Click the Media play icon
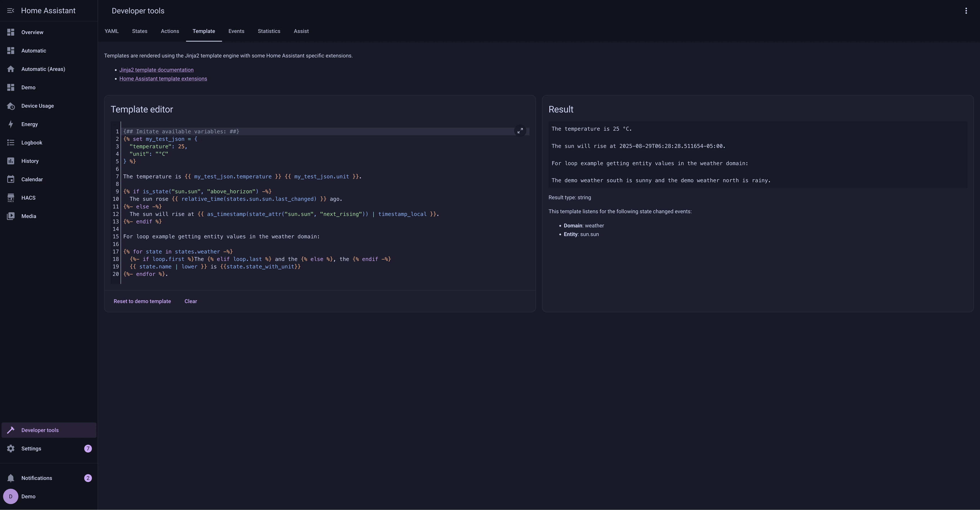The height and width of the screenshot is (510, 980). 11,216
